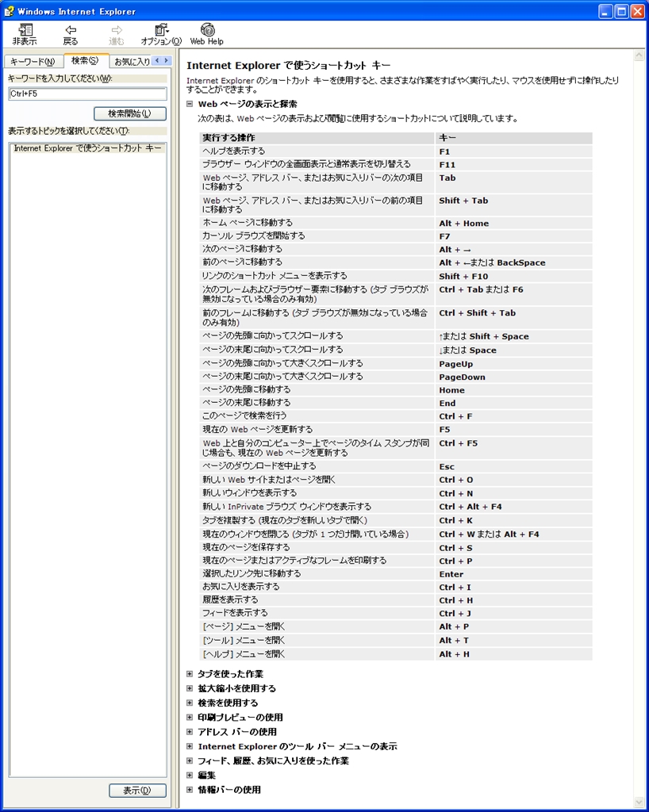This screenshot has height=812, width=649.
Task: Click the Ctrl + F5 key cell
Action: [x=514, y=448]
